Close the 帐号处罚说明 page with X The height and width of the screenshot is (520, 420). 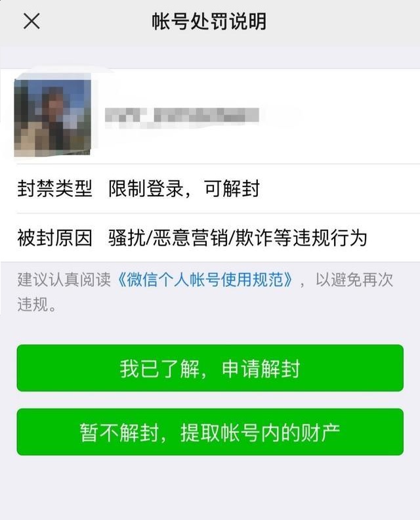[x=31, y=22]
